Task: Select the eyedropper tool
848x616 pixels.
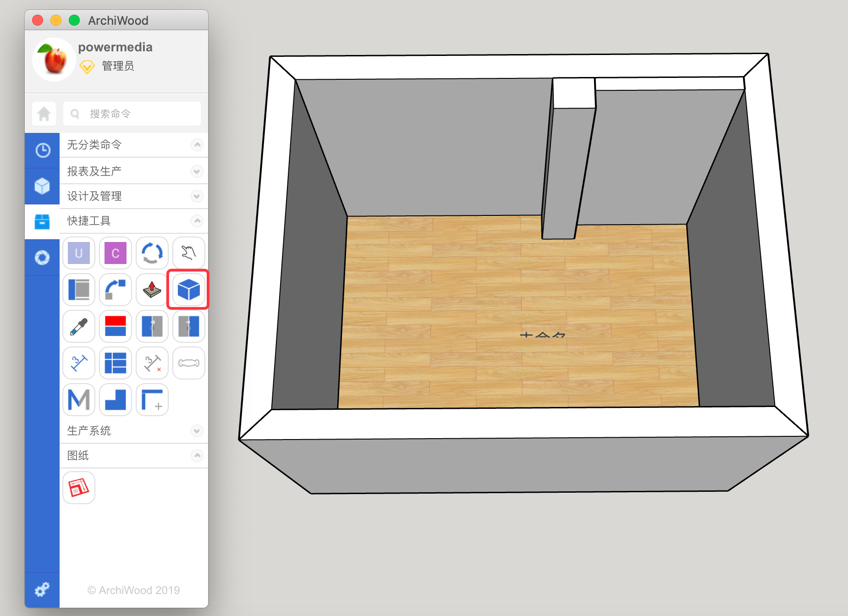Action: pyautogui.click(x=79, y=326)
